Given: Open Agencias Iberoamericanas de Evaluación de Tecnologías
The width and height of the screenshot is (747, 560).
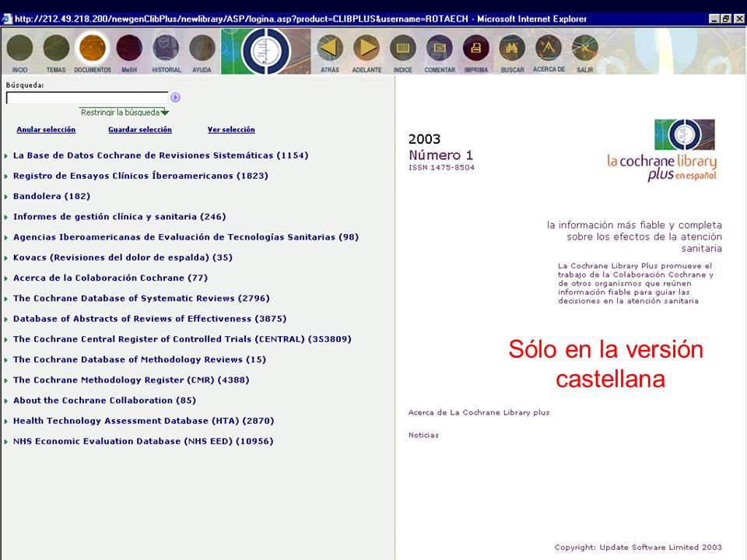Looking at the screenshot, I should 186,237.
